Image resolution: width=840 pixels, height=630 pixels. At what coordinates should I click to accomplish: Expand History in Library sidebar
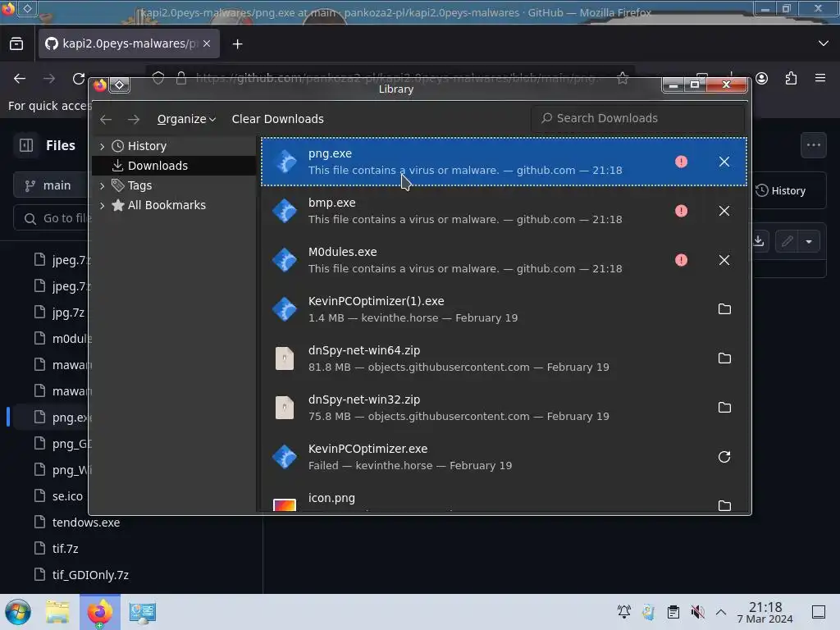[x=103, y=146]
